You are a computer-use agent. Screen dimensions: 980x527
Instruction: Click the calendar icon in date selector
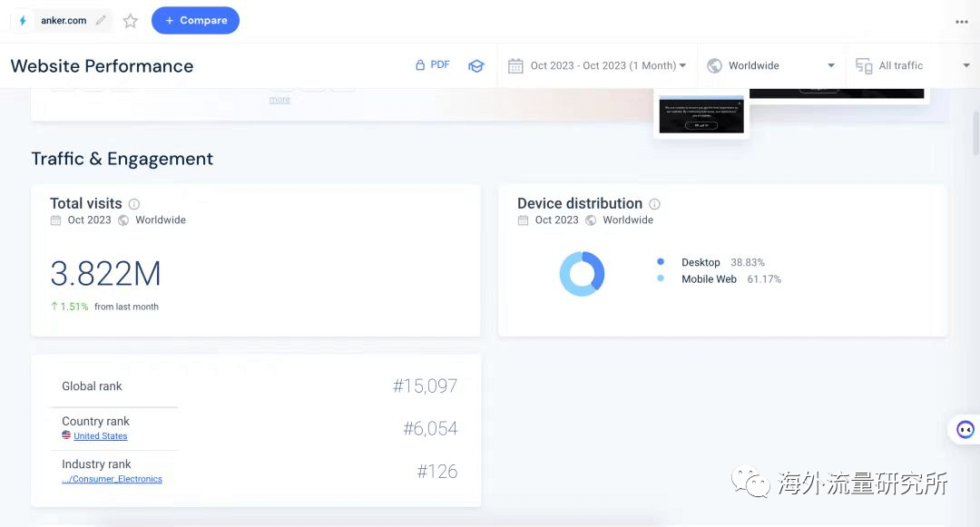(x=515, y=65)
